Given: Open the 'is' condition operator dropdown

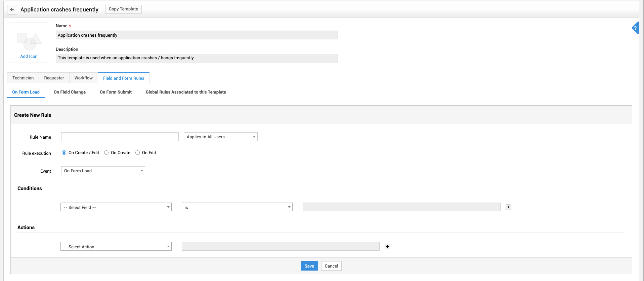Looking at the screenshot, I should coord(237,207).
